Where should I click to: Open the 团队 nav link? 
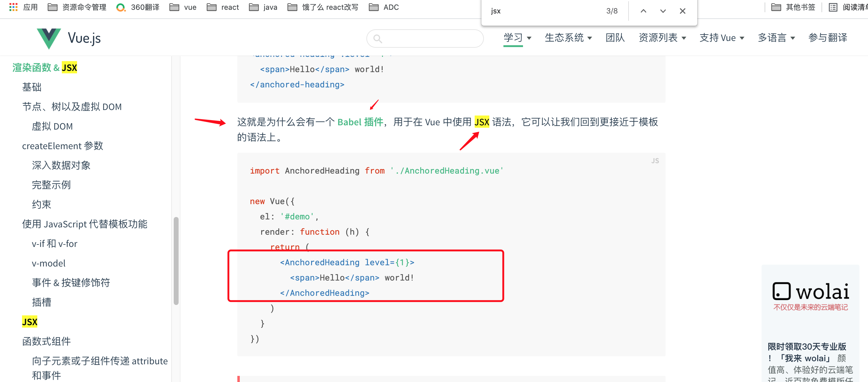coord(615,38)
